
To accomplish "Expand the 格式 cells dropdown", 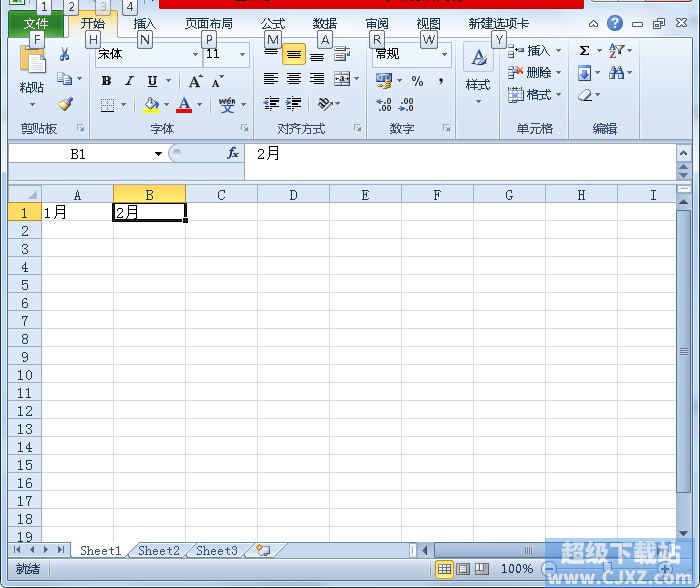I will coord(558,94).
